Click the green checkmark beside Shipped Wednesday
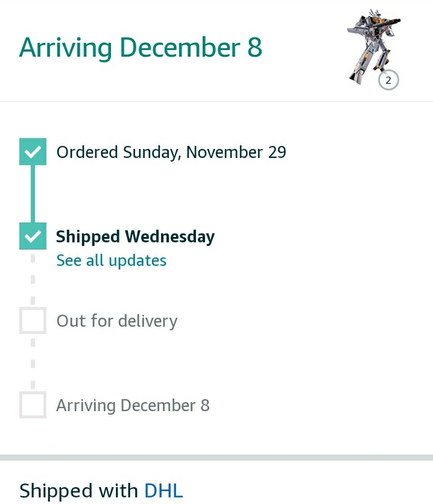433x504 pixels. tap(33, 236)
